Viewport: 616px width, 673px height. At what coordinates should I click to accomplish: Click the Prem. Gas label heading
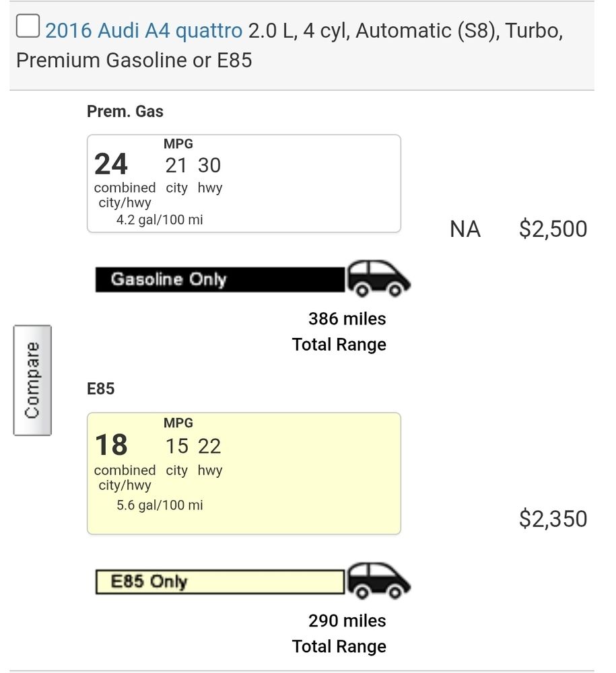(x=124, y=111)
